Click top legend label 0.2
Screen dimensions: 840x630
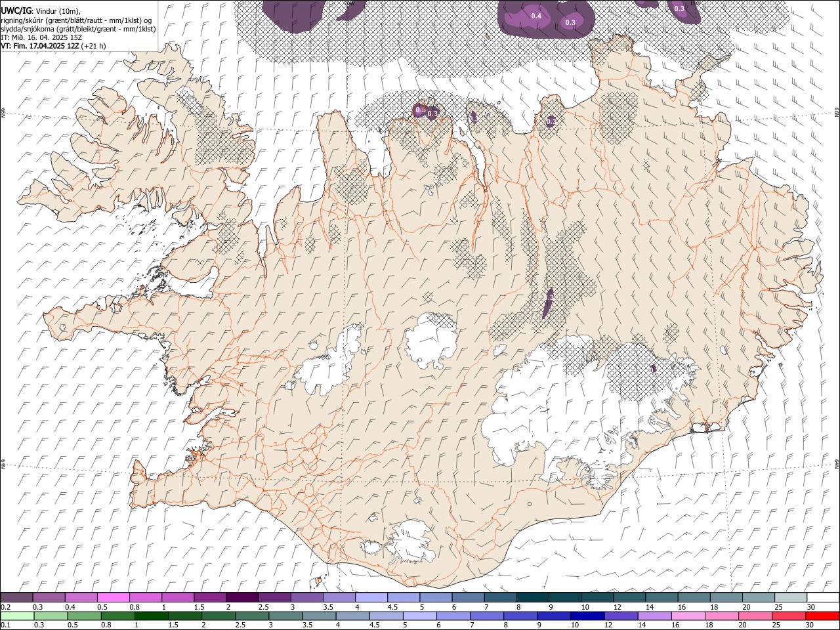pyautogui.click(x=6, y=607)
